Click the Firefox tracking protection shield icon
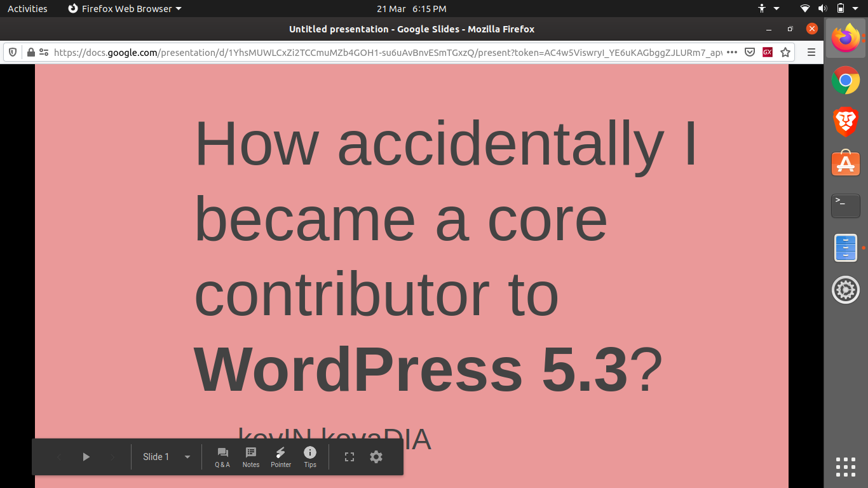This screenshot has height=488, width=868. tap(13, 52)
